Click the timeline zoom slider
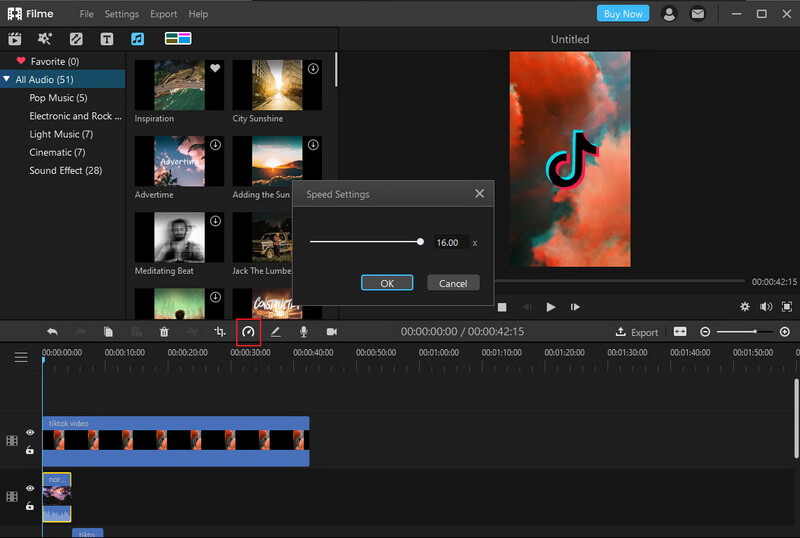This screenshot has height=538, width=800. [744, 332]
